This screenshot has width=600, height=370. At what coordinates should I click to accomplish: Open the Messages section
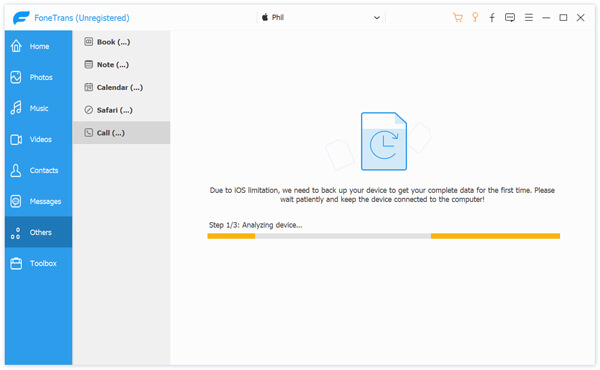pyautogui.click(x=38, y=201)
